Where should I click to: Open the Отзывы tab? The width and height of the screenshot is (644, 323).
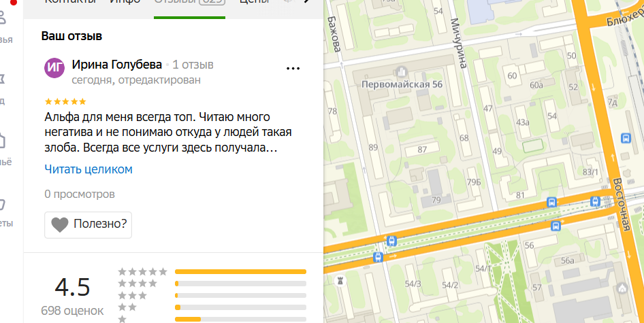click(189, 2)
